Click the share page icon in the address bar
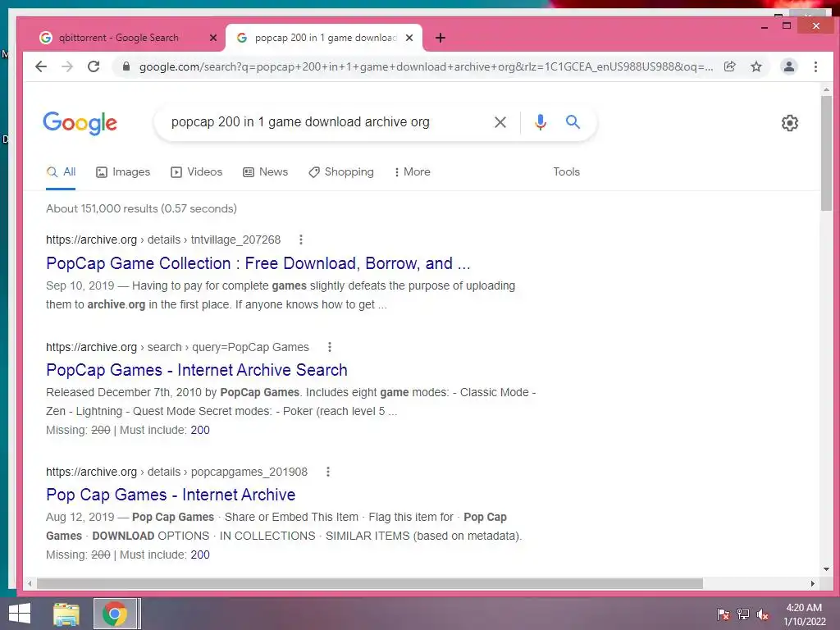This screenshot has height=630, width=840. (729, 66)
